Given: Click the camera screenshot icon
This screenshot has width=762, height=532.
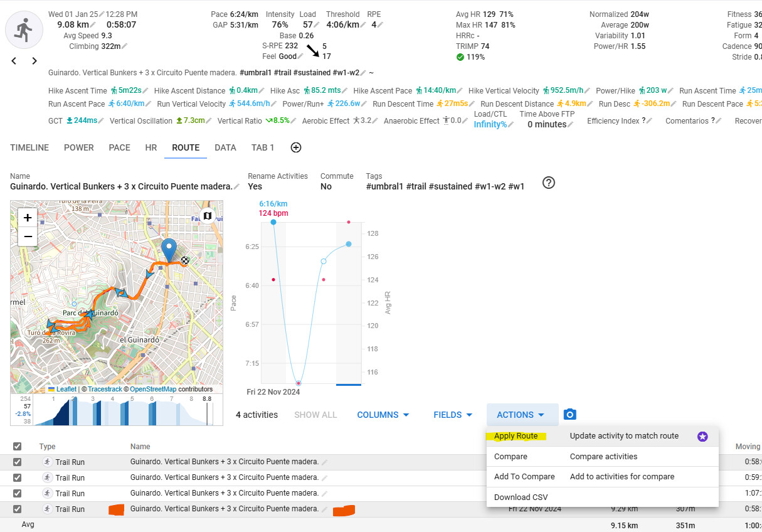Looking at the screenshot, I should tap(569, 415).
